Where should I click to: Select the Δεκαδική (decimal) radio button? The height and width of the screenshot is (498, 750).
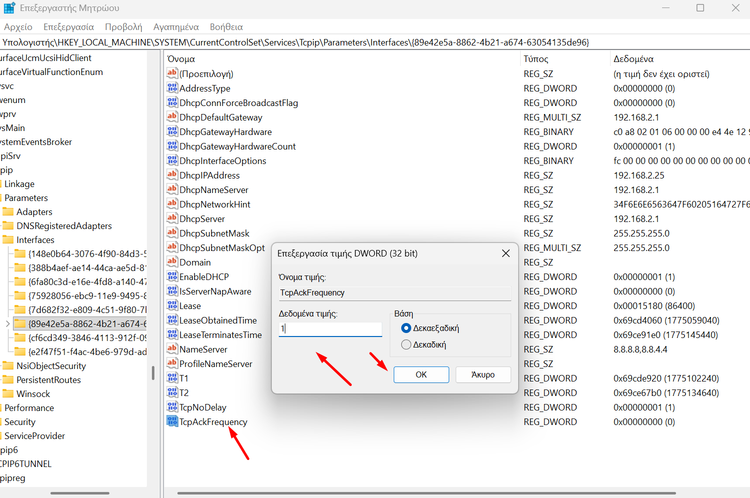coord(406,345)
